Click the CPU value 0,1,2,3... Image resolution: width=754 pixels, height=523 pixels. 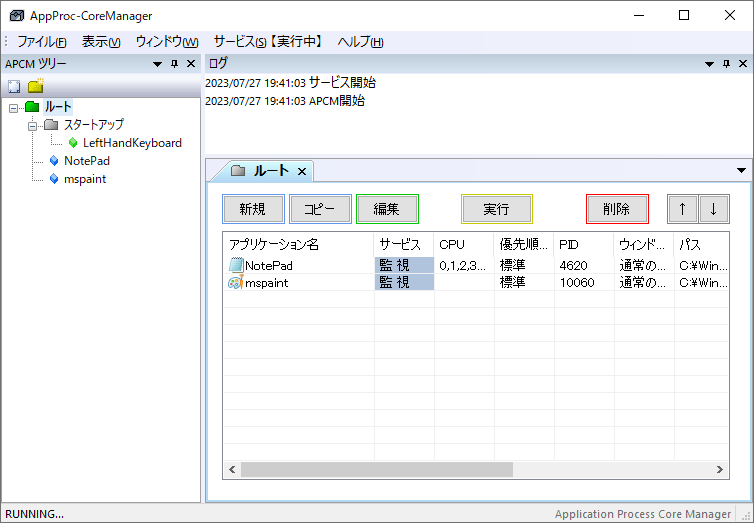click(464, 265)
